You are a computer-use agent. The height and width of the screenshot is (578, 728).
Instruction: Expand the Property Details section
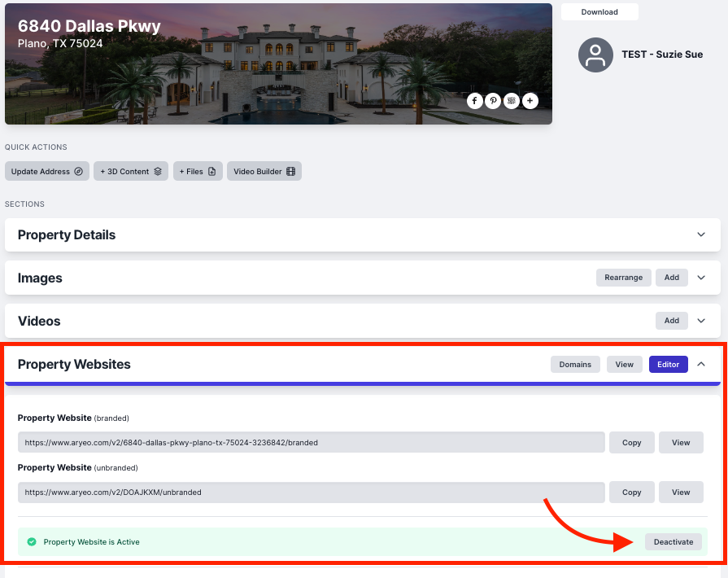pos(701,234)
